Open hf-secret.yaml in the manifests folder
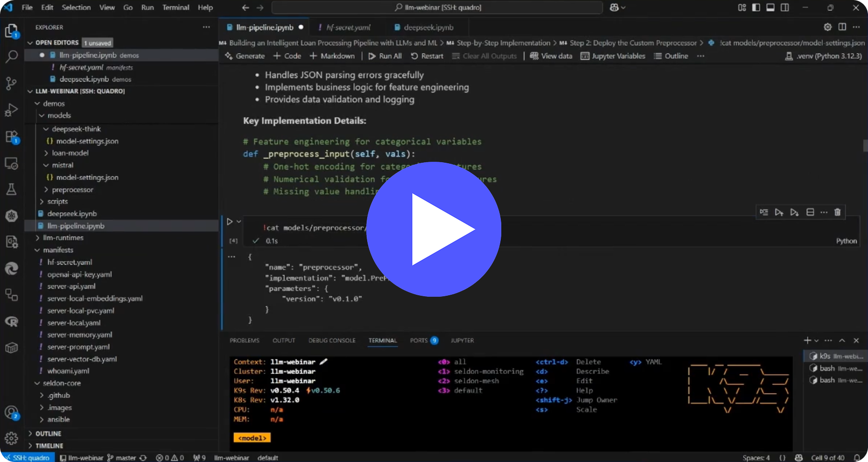 coord(69,262)
